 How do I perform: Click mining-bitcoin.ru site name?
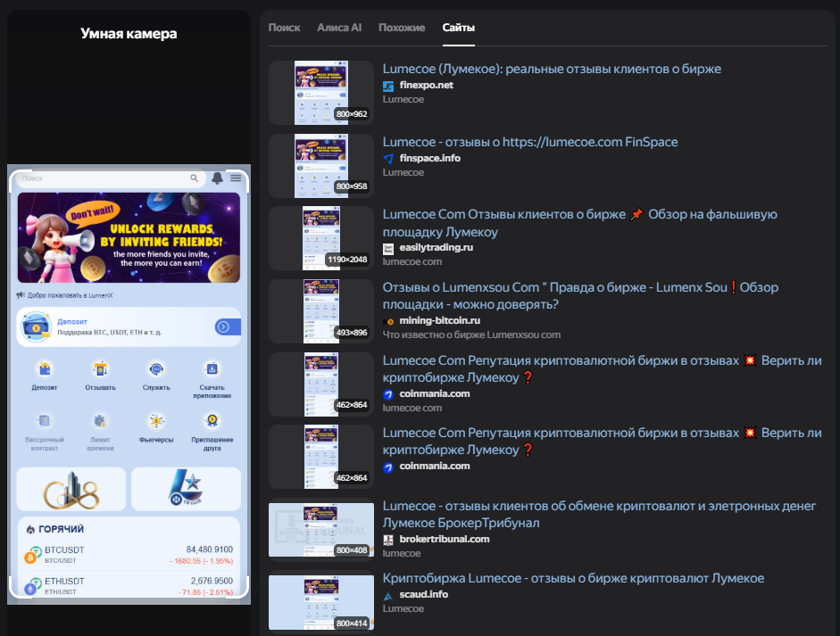click(440, 320)
